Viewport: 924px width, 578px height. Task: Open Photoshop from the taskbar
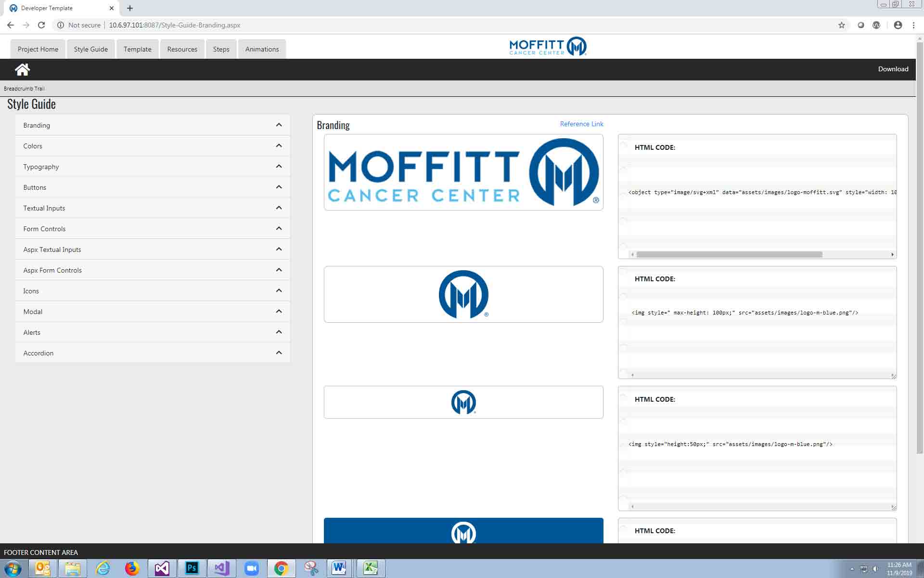[192, 568]
